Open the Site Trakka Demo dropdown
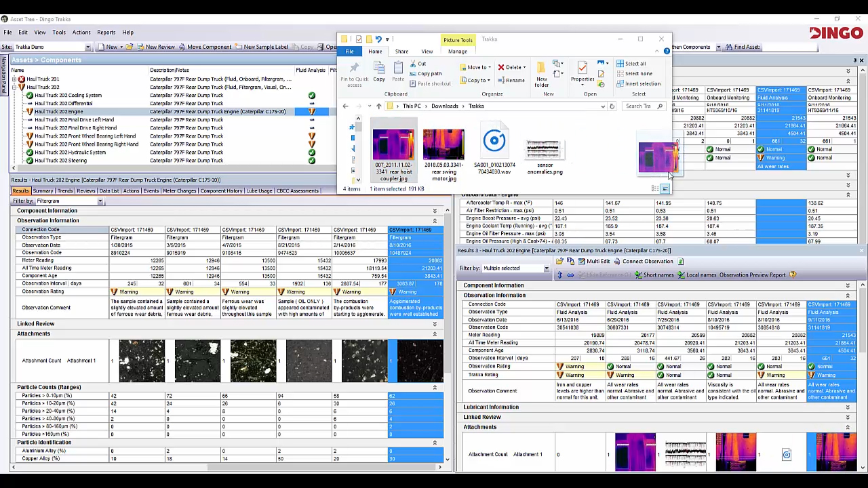Viewport: 868px width, 488px height. 87,47
